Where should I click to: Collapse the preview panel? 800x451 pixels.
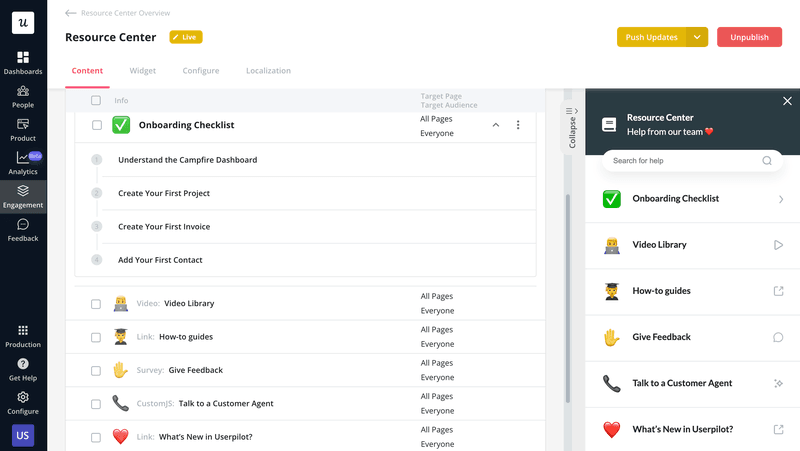tap(572, 128)
